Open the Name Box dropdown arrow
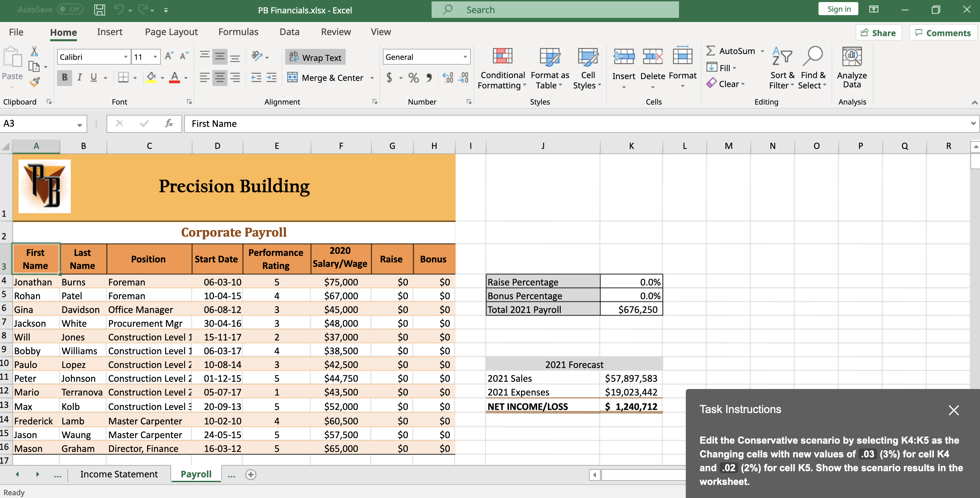The image size is (980, 498). click(x=79, y=124)
